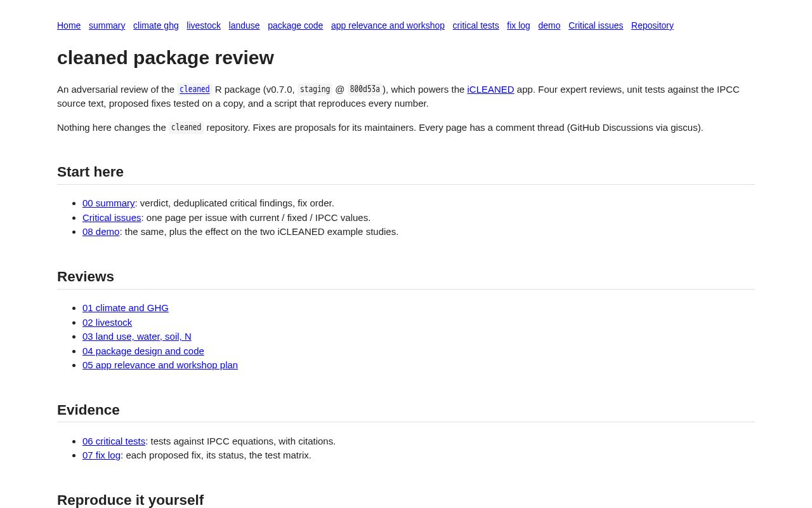
Task: Open the Repository nav link
Action: point(652,25)
